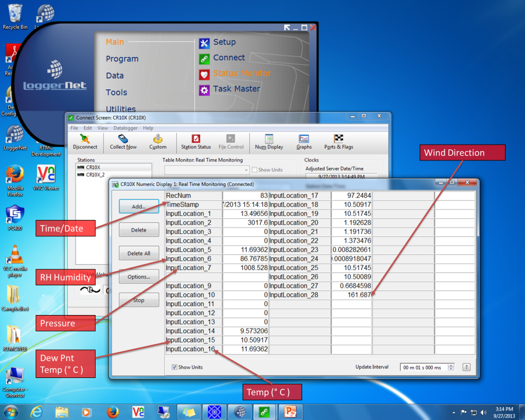This screenshot has height=420, width=525.
Task: Uncheck Show Units in the Numeric Display
Action: coord(175,367)
